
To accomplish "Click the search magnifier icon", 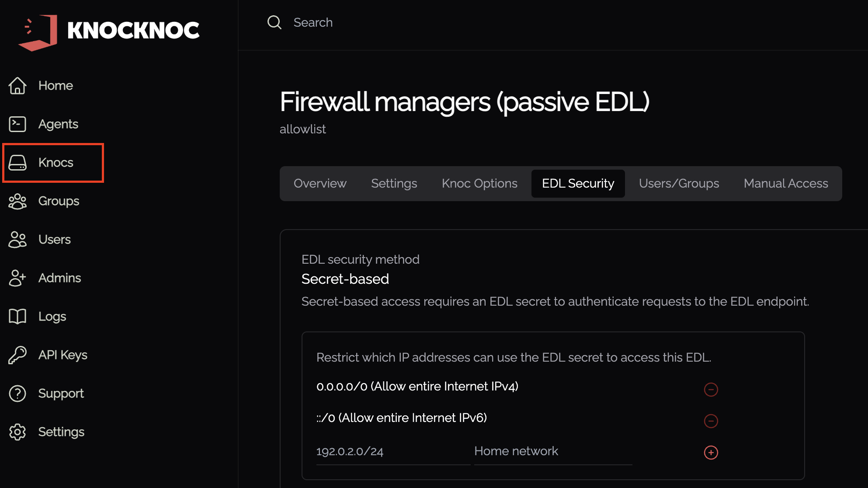I will [274, 22].
